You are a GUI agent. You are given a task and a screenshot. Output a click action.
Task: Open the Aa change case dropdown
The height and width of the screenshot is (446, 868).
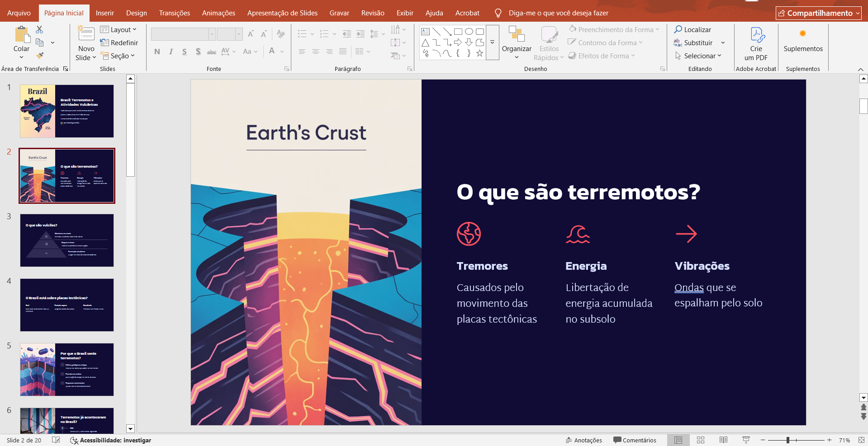pos(250,52)
